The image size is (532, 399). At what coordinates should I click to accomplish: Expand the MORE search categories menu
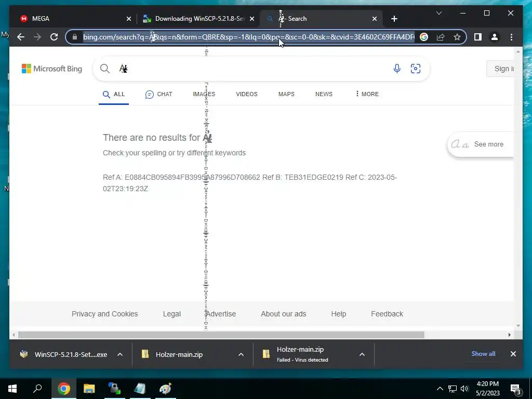click(x=367, y=95)
